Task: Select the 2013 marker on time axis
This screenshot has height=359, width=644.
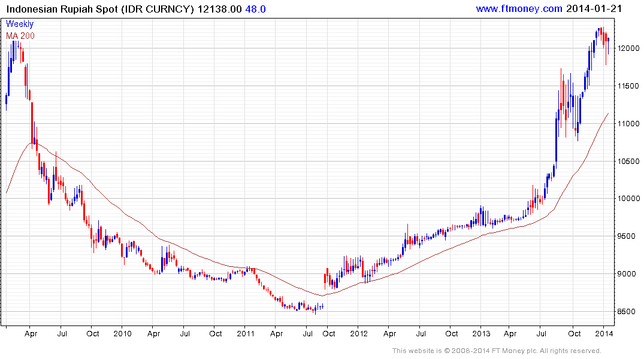Action: [x=482, y=334]
